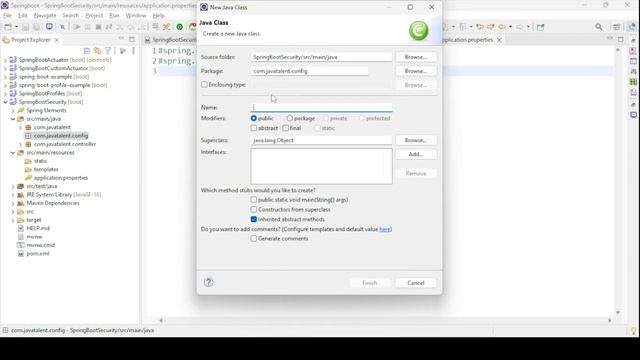Expand the Spring Elements node
Image resolution: width=640 pixels, height=360 pixels.
point(13,111)
